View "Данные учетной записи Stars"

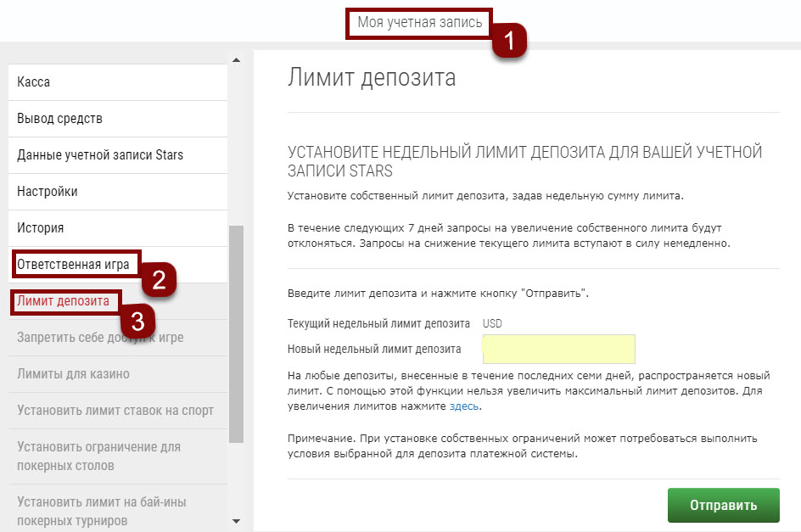tap(99, 154)
